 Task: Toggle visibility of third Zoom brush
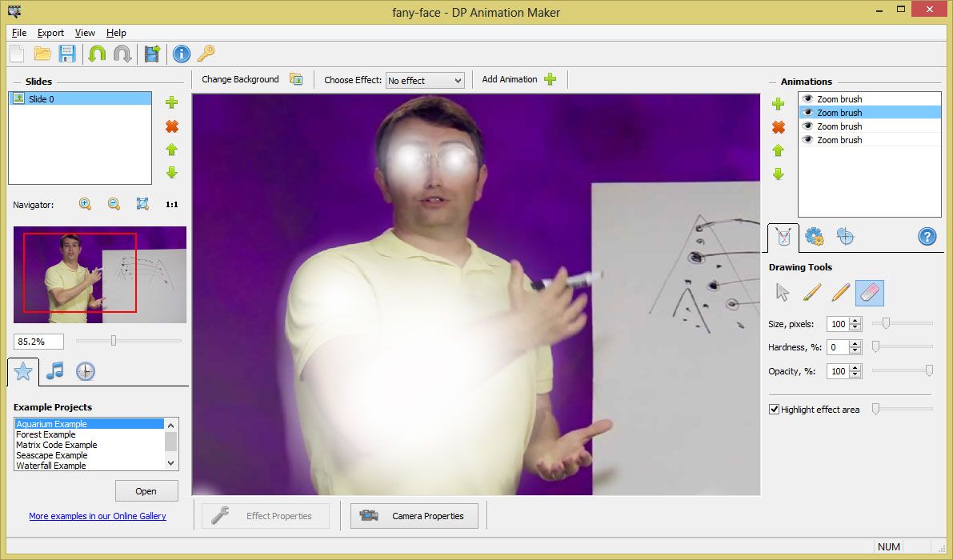pyautogui.click(x=807, y=126)
